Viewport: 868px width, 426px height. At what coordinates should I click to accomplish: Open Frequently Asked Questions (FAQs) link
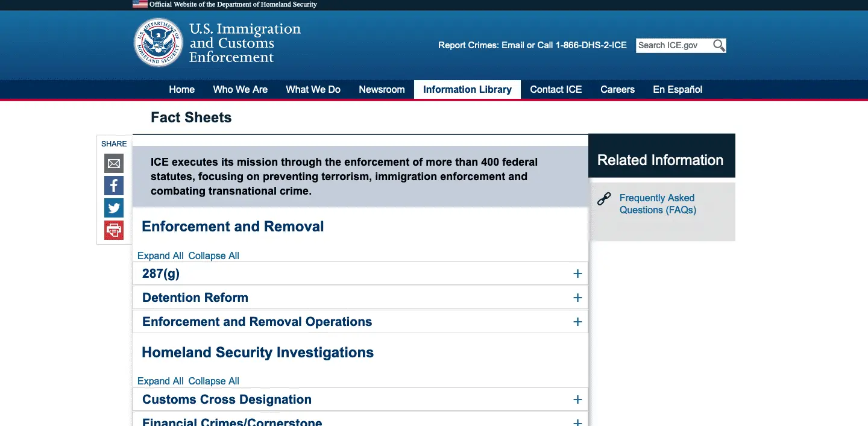tap(658, 204)
